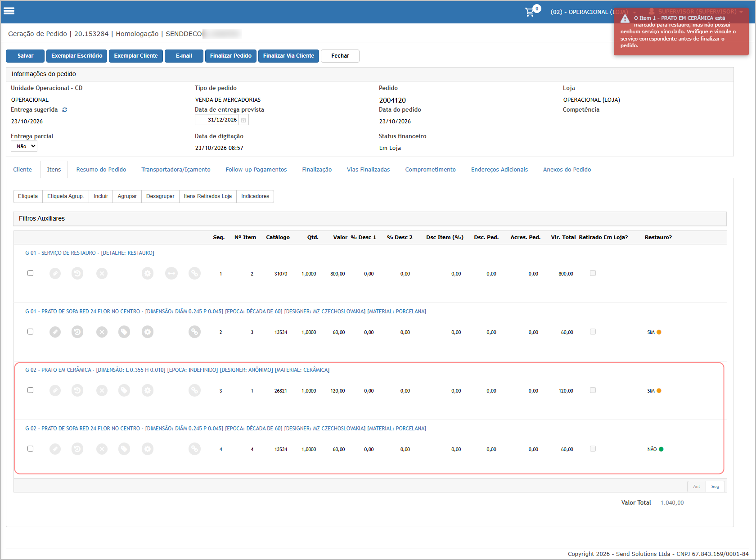Click the gear icon on Serviço de Restauro row
Image resolution: width=756 pixels, height=560 pixels.
148,273
